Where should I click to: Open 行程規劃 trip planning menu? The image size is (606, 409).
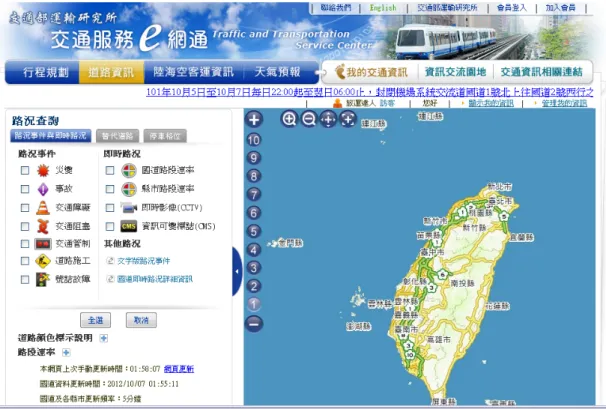(46, 72)
